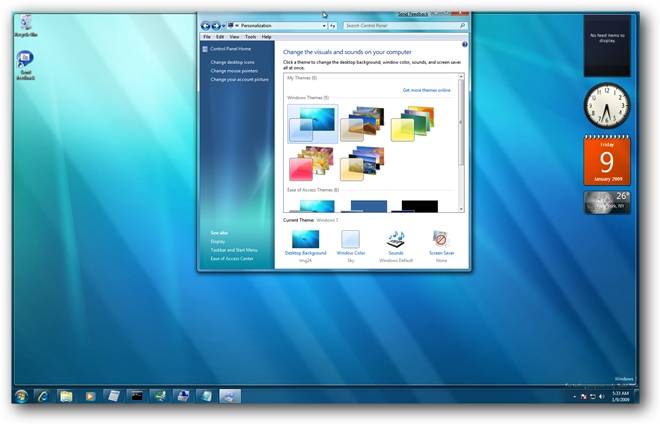This screenshot has height=424, width=660.
Task: Expand the address bar history dropdown
Action: tap(324, 26)
